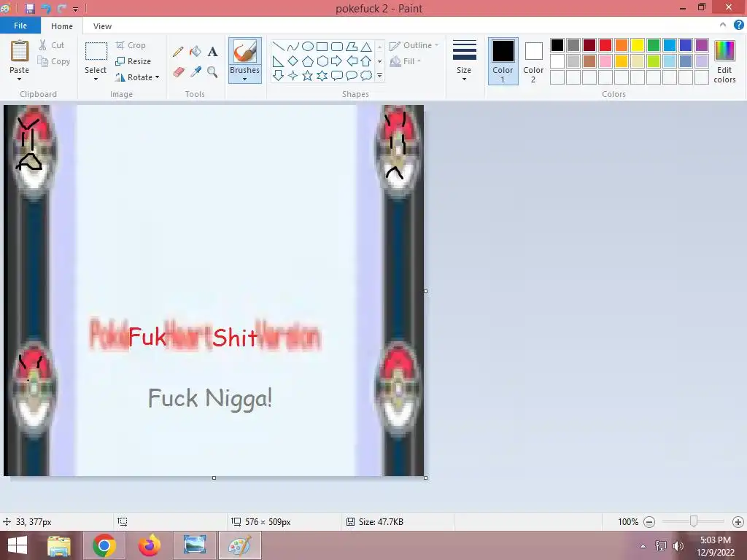Choose the Diamond shape

(x=293, y=61)
